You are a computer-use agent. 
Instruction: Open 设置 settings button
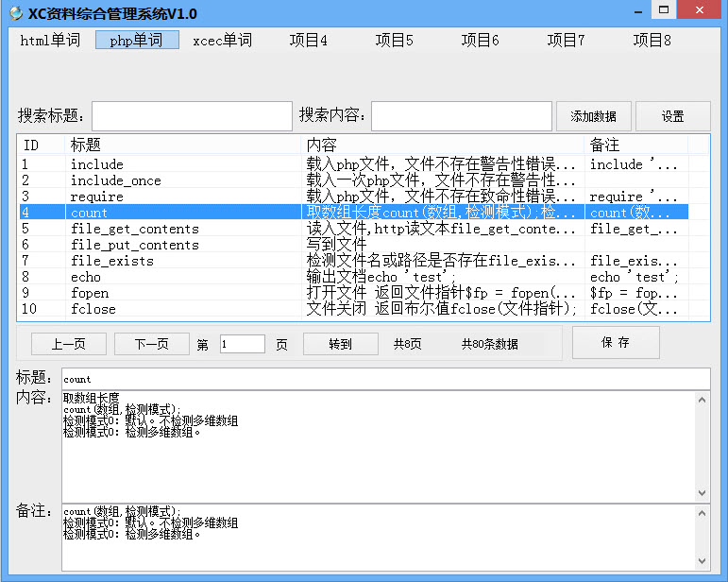point(672,116)
